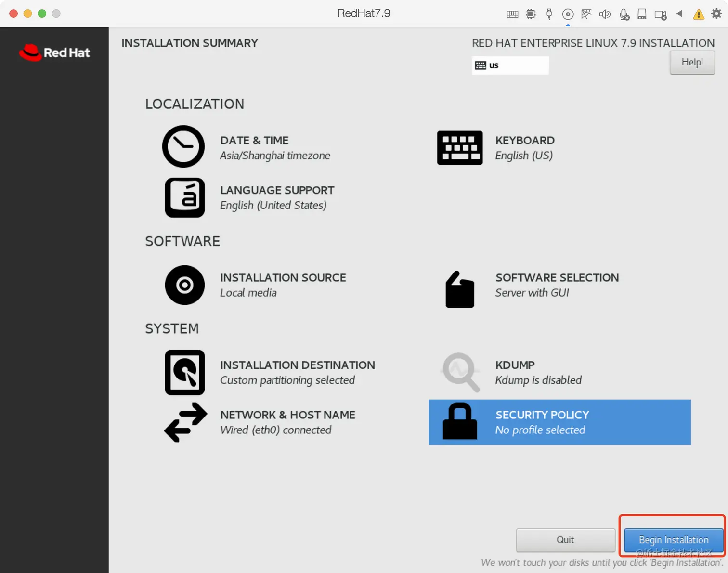Click 'English (US)' keyboard status text

click(x=524, y=156)
